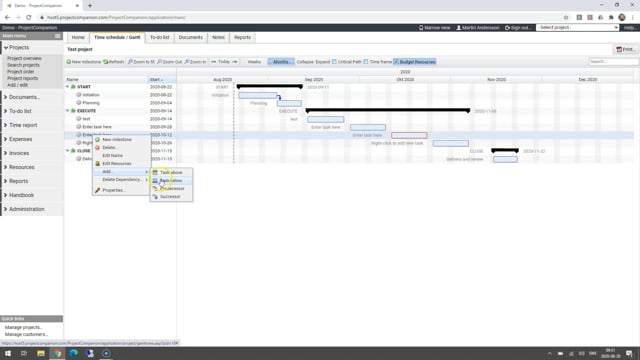
Task: Click the Narrow view icon in header
Action: [421, 28]
